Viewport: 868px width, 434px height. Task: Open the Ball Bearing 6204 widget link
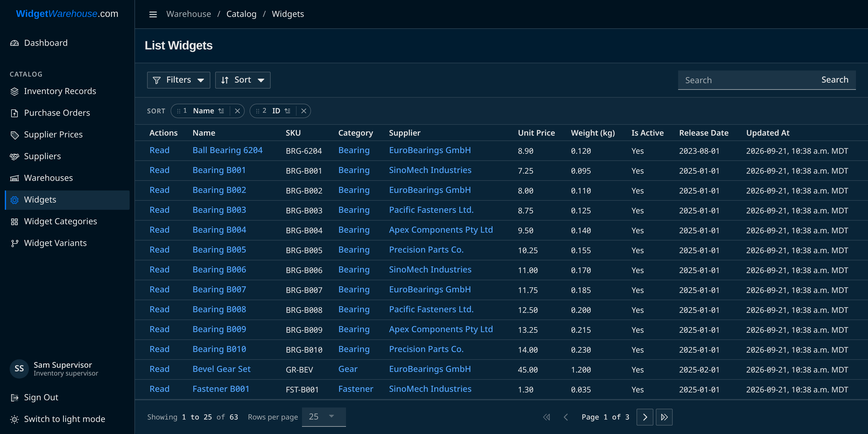point(228,150)
